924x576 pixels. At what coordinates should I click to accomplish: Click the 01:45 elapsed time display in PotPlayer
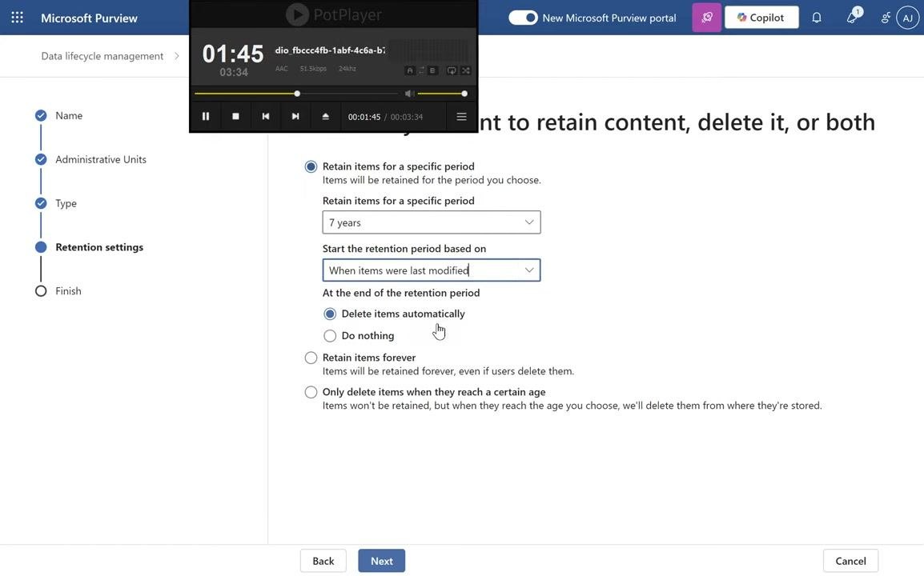(x=233, y=54)
